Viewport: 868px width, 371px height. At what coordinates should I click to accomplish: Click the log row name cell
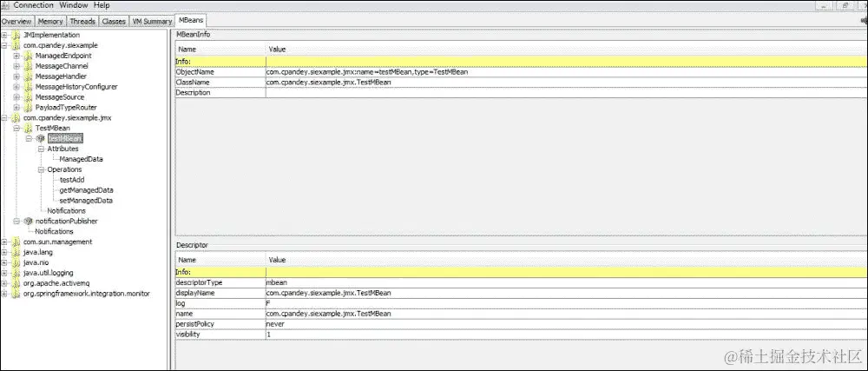point(220,303)
